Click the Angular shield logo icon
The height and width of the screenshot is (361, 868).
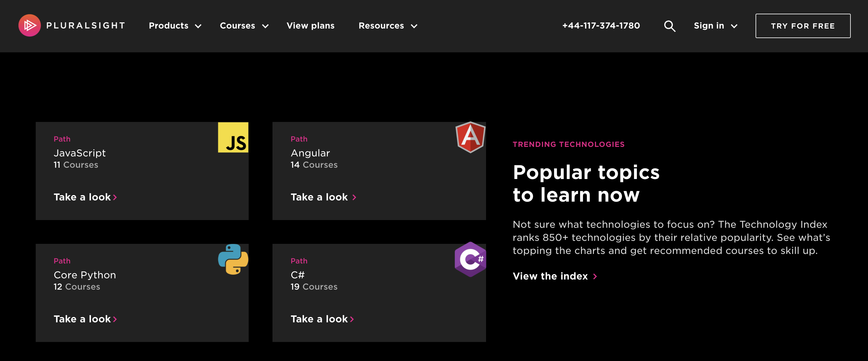click(470, 138)
